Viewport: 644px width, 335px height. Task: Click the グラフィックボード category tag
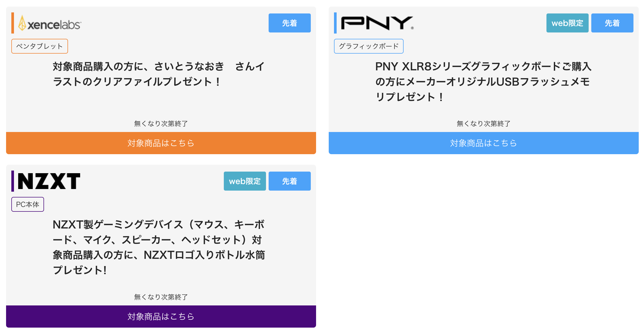pos(369,46)
